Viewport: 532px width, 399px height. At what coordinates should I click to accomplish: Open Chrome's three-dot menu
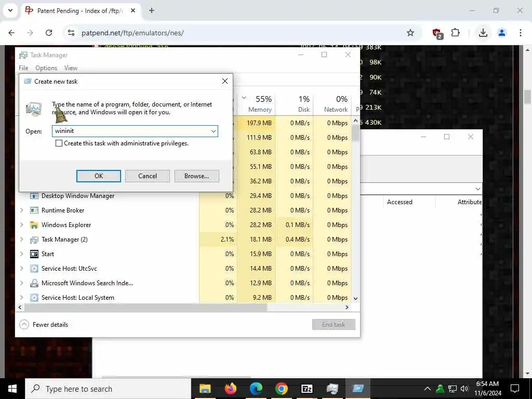pyautogui.click(x=521, y=33)
